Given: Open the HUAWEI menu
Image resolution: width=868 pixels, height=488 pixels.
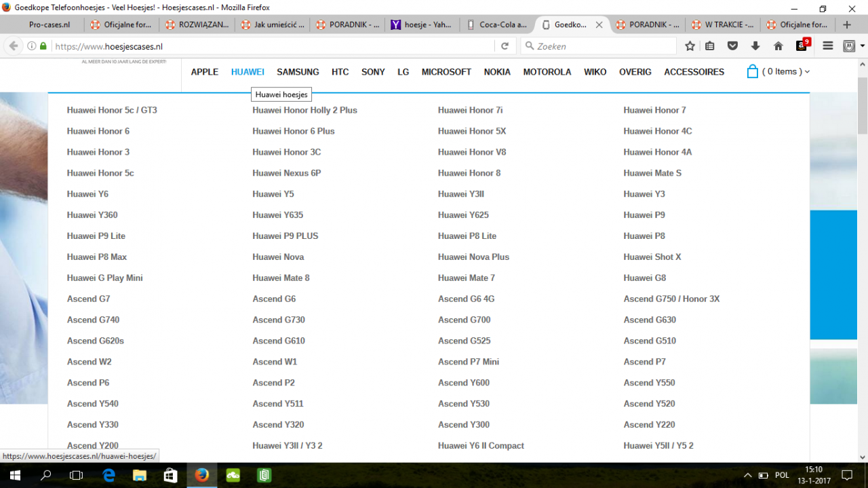Looking at the screenshot, I should click(248, 72).
